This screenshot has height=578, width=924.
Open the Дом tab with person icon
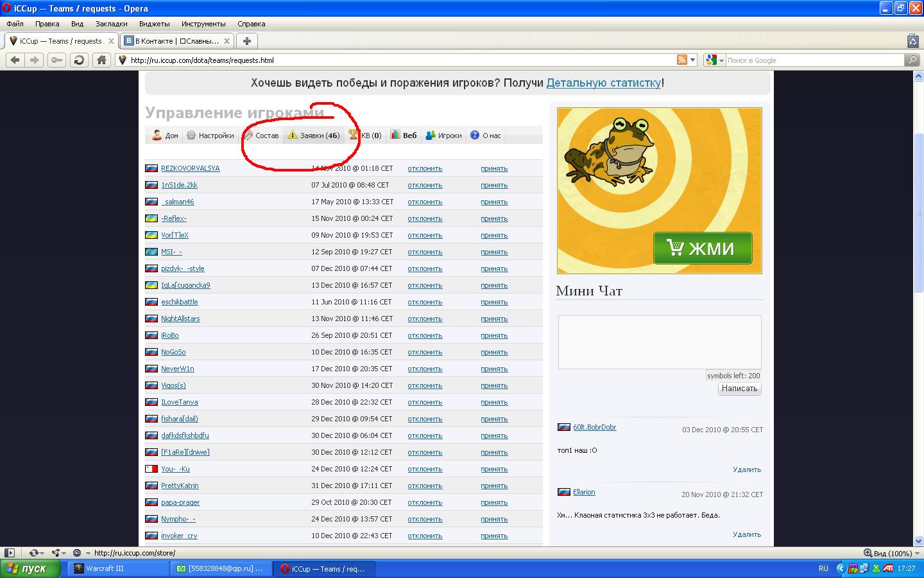(165, 136)
